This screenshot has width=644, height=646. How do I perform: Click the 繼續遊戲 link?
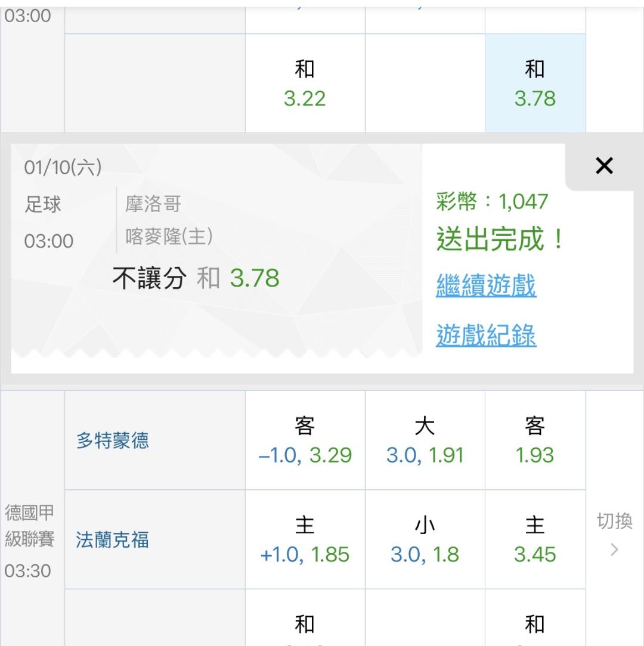pos(486,285)
